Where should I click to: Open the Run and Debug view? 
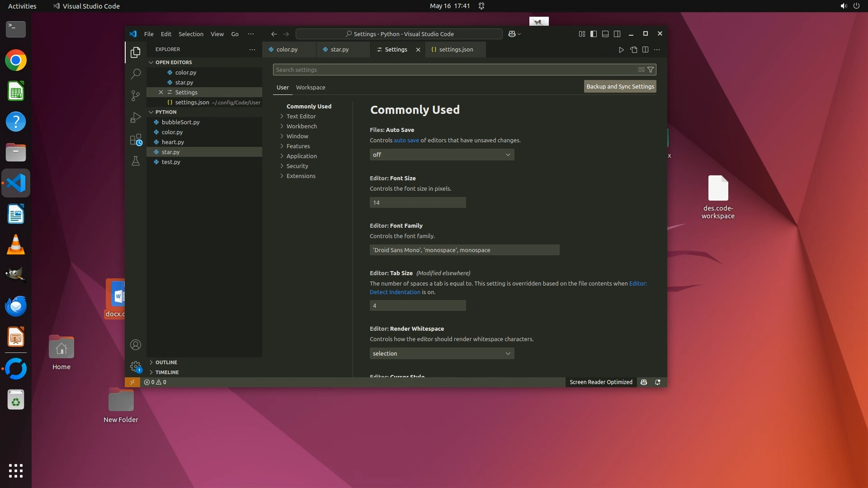tap(135, 117)
